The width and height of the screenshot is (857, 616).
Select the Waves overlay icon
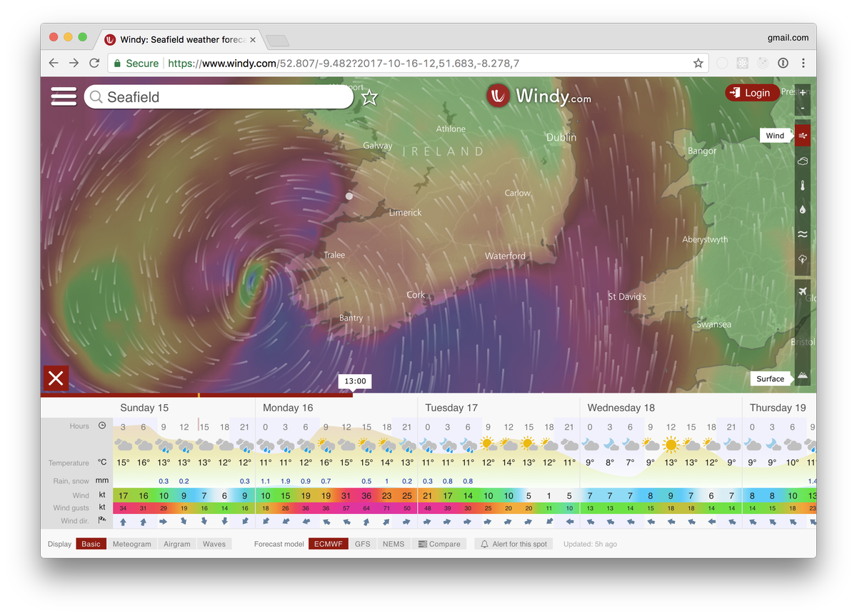(x=802, y=233)
